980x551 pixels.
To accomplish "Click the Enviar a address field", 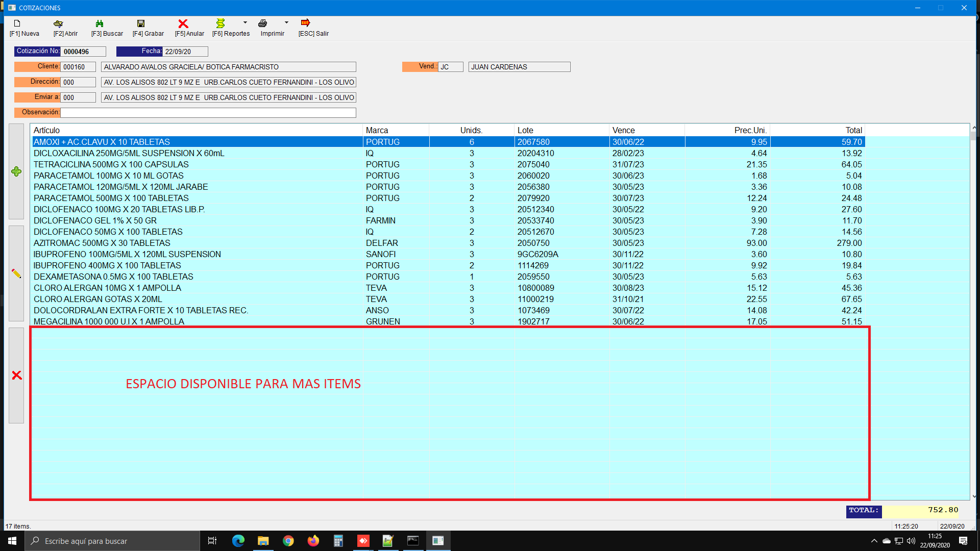I will coord(228,97).
